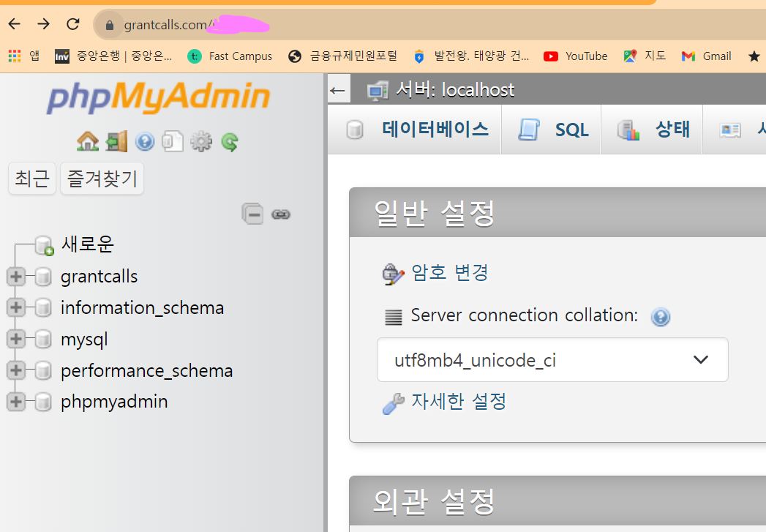Open the grantcalls database
Viewport: 766px width, 532px height.
[x=99, y=277]
